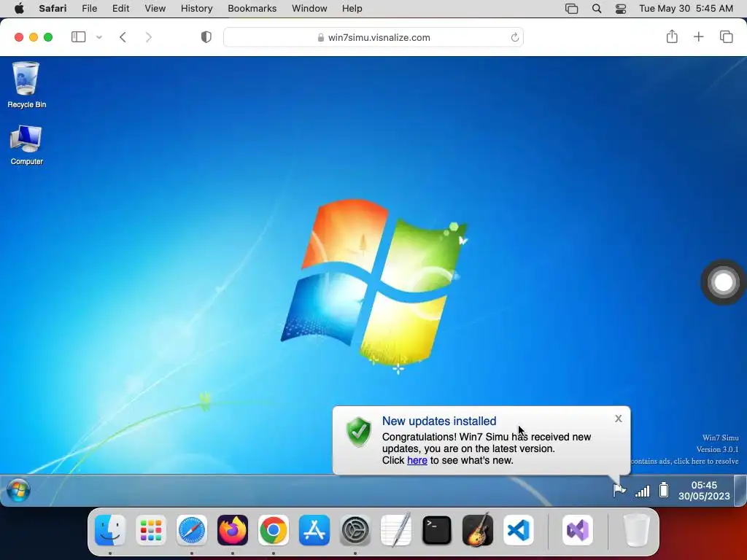The image size is (747, 560).
Task: Open the Help menu
Action: point(352,9)
